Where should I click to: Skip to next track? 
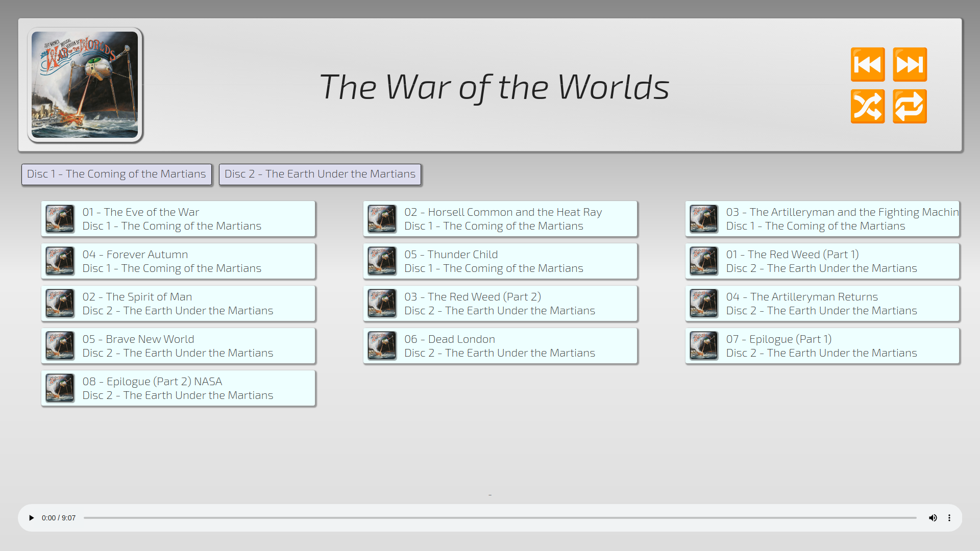coord(910,65)
